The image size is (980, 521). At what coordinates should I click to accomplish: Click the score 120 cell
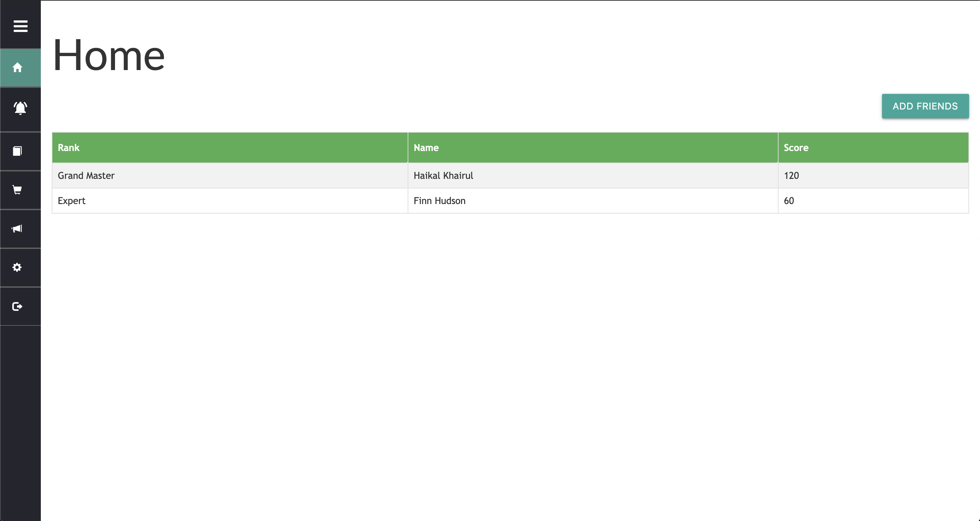(x=791, y=176)
